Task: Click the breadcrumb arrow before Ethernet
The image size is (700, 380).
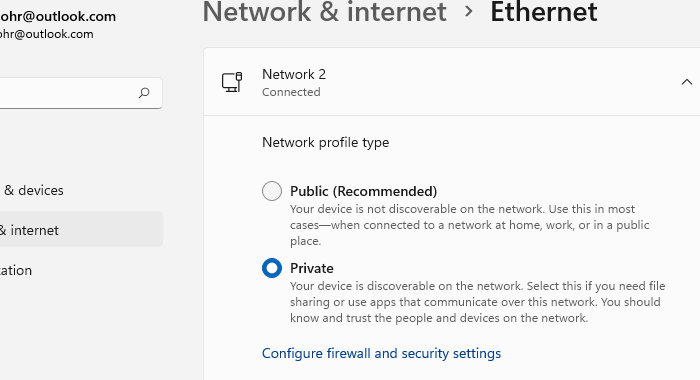Action: pyautogui.click(x=468, y=11)
